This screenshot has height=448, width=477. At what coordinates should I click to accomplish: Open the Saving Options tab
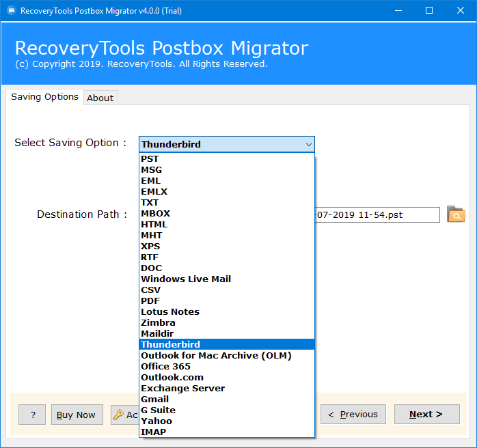(x=44, y=97)
